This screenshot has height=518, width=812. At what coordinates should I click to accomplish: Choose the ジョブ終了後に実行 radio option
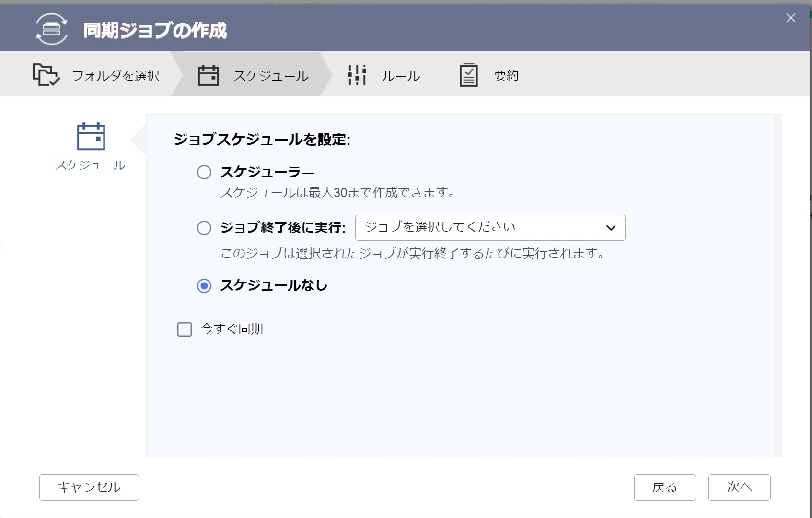[x=204, y=228]
